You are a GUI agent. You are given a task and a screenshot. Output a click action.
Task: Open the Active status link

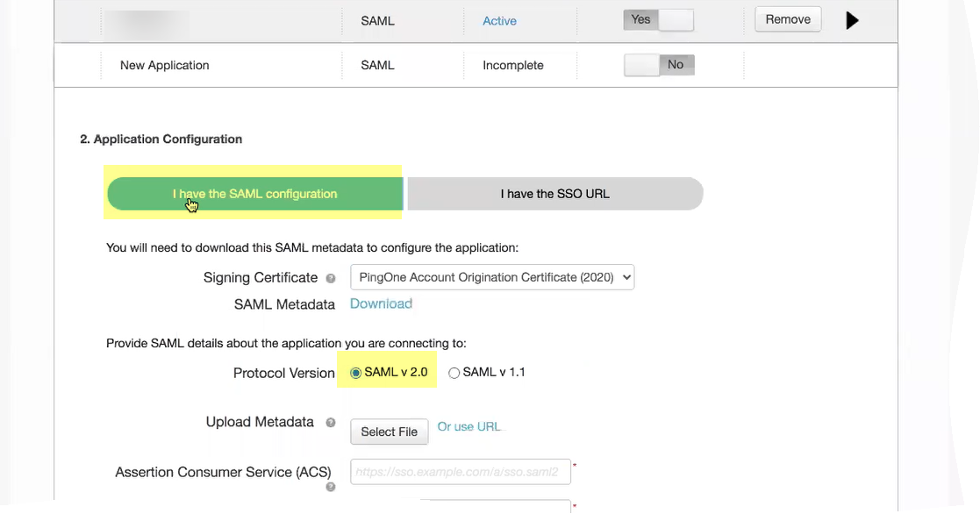click(499, 21)
